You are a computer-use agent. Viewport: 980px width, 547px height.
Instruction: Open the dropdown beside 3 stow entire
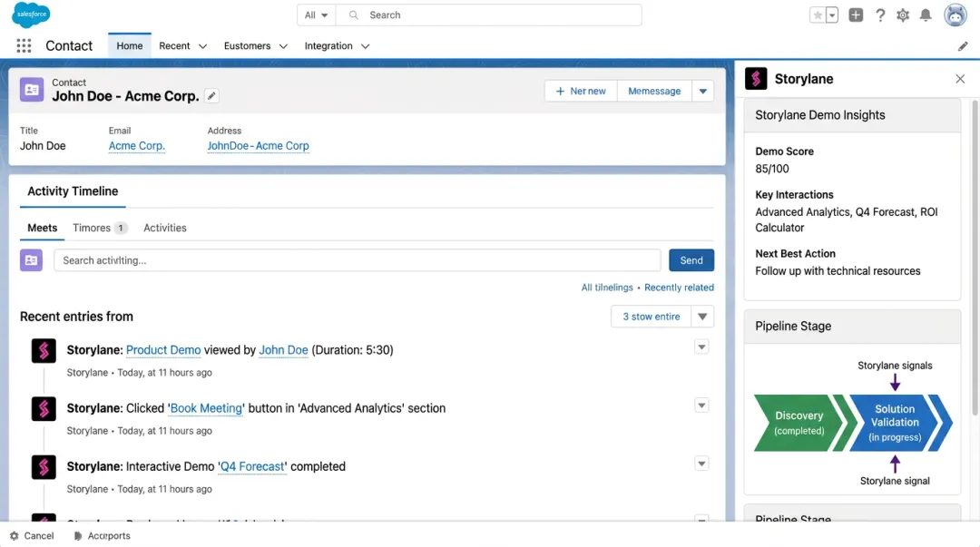click(702, 317)
